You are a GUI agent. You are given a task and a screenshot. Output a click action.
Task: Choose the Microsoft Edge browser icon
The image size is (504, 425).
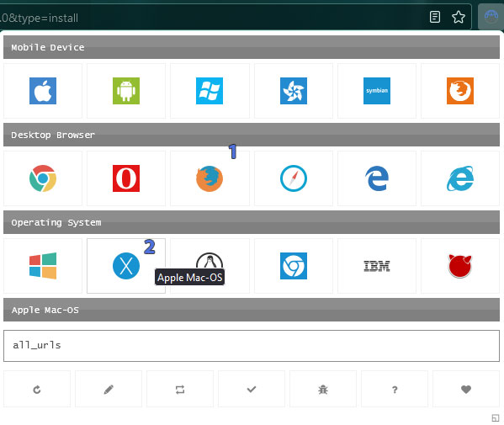pos(377,178)
